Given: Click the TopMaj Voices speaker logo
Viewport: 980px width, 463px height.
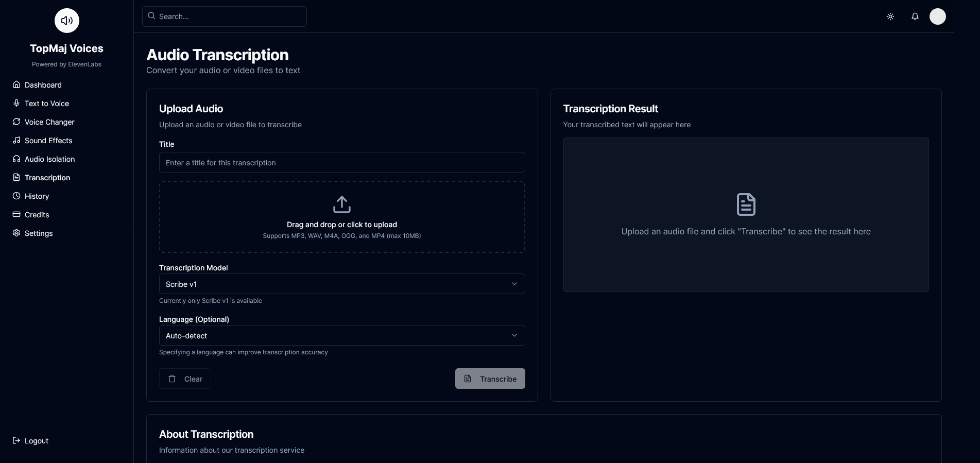Looking at the screenshot, I should 67,21.
